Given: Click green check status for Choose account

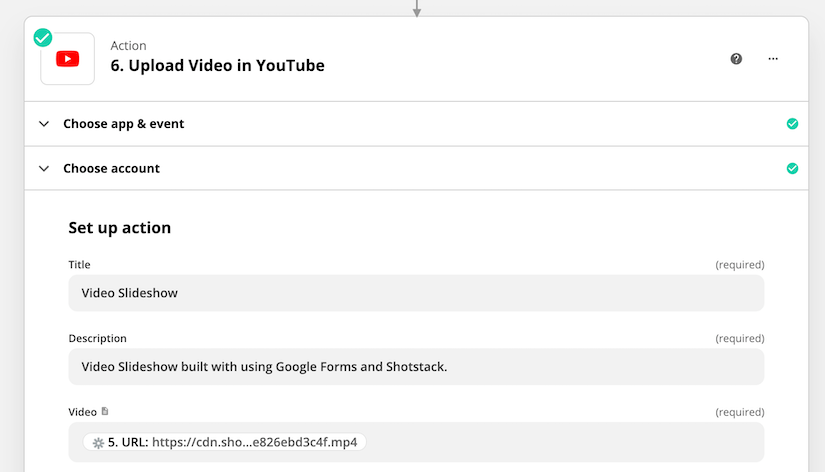Looking at the screenshot, I should click(x=792, y=168).
